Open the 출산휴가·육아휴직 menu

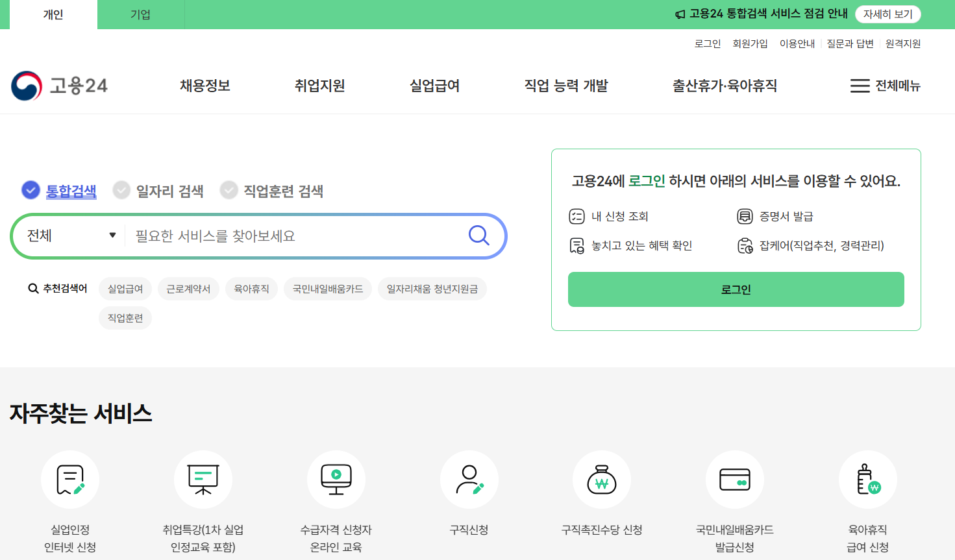tap(725, 86)
